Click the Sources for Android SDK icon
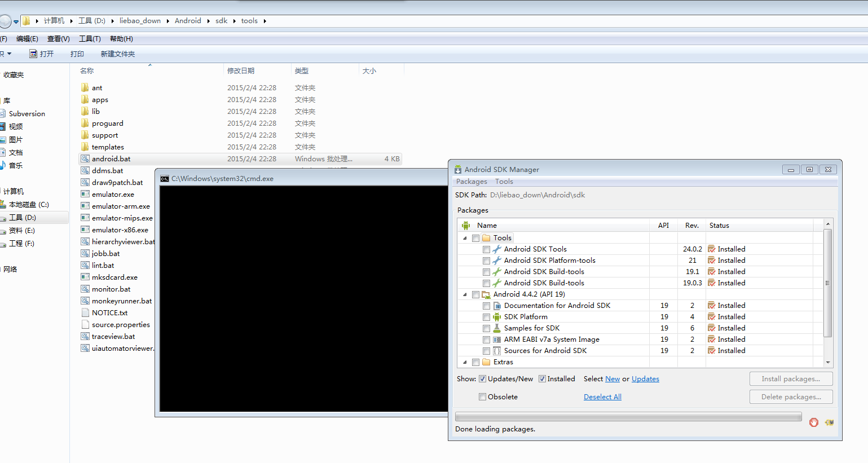 497,351
